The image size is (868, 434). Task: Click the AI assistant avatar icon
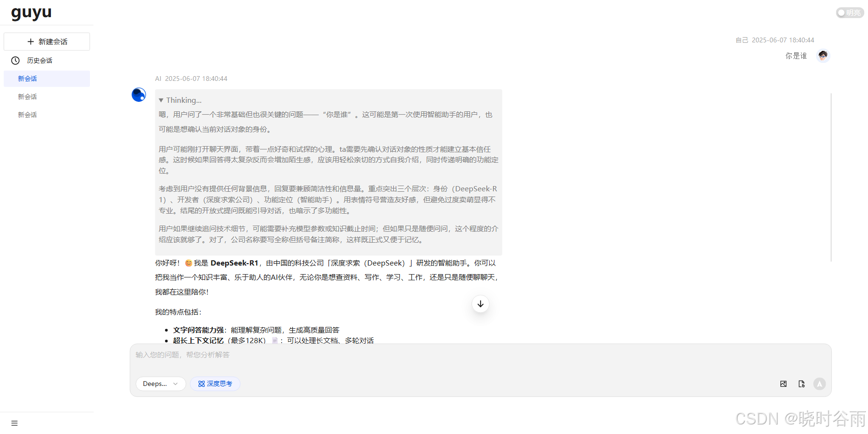(x=138, y=95)
